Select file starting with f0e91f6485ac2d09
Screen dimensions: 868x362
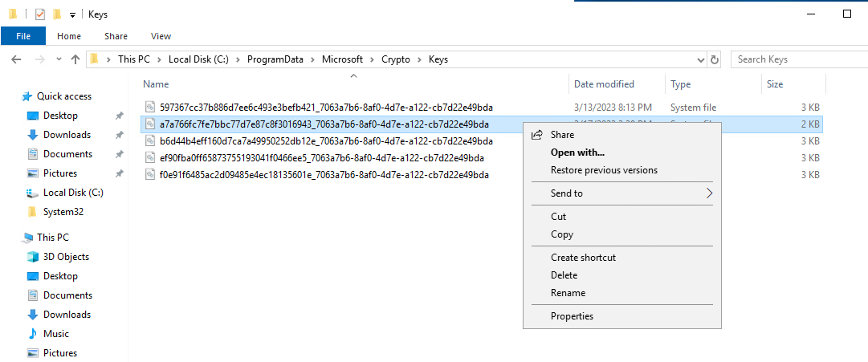(324, 175)
